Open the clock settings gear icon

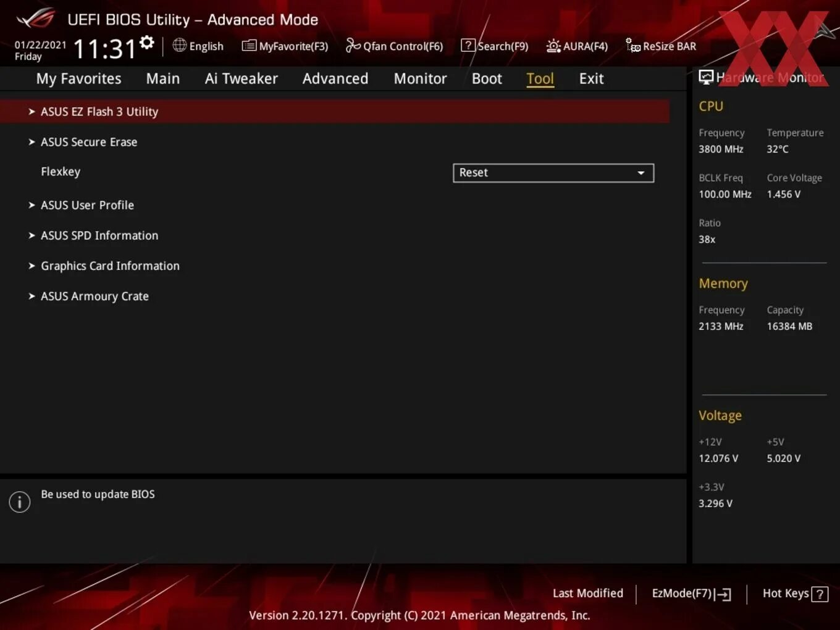[x=146, y=43]
